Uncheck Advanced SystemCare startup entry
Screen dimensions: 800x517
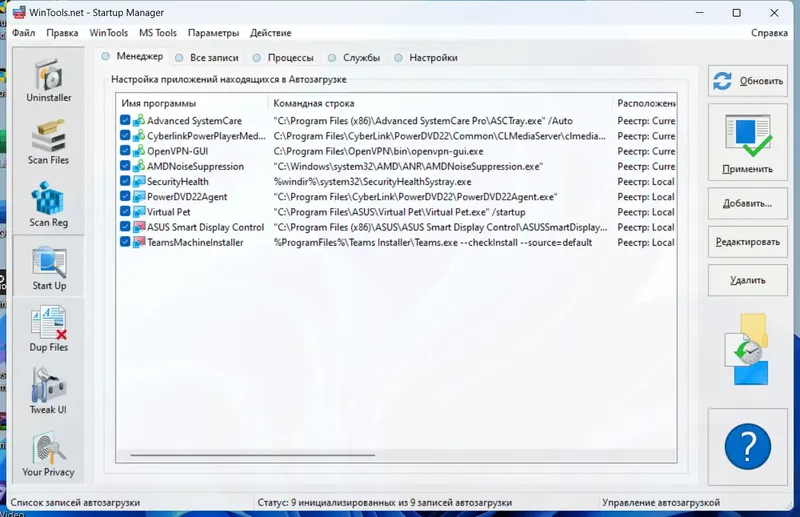click(x=125, y=120)
